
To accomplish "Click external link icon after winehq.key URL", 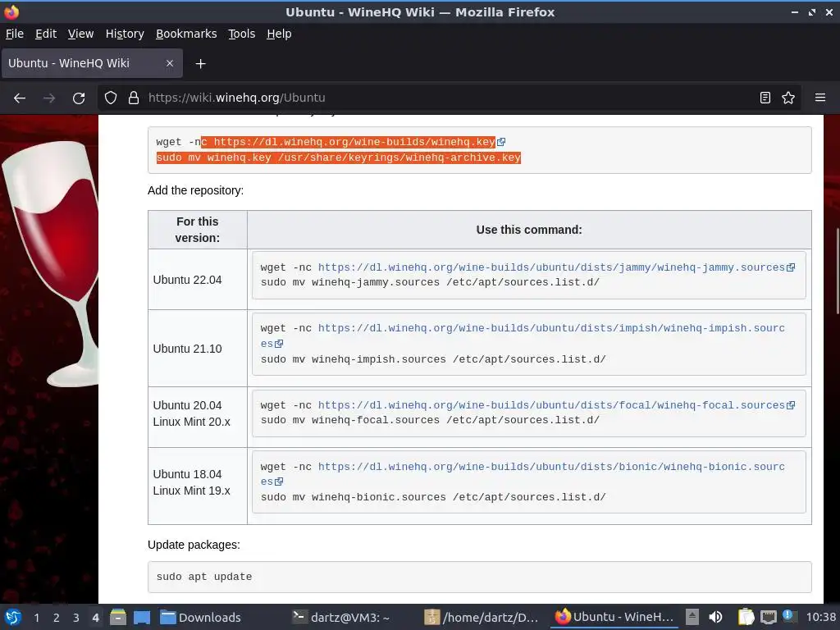I will (x=501, y=142).
